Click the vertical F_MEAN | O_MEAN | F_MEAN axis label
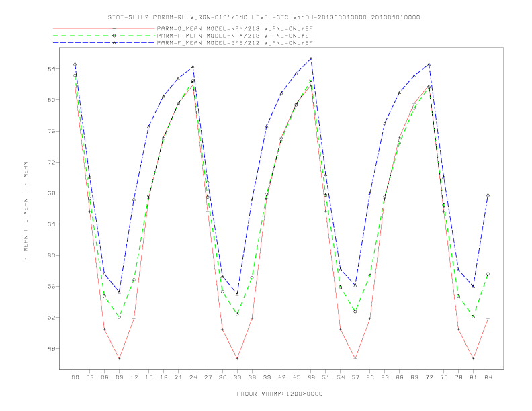The height and width of the screenshot is (411, 532). [26, 211]
